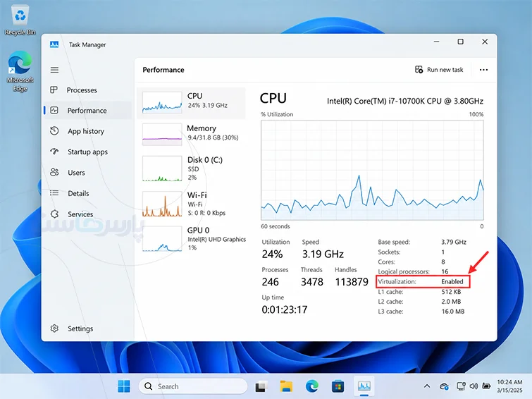Click the L3 cache 16.0 MB value
The width and height of the screenshot is (532, 399).
pos(452,312)
